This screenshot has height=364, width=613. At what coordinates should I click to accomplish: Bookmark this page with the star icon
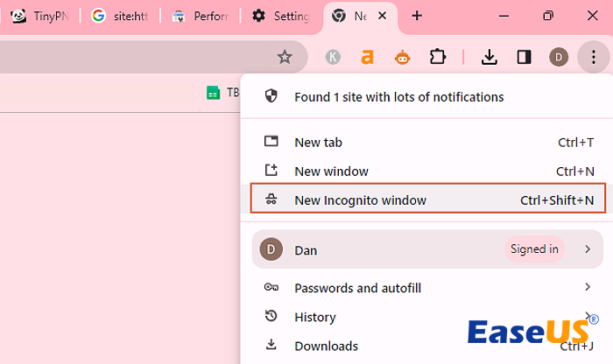285,57
